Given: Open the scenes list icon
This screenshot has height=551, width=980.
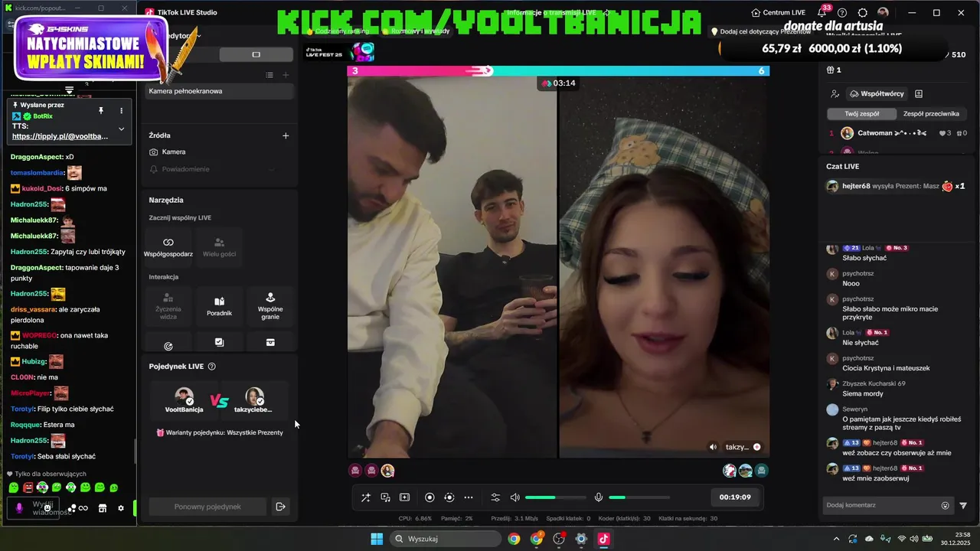Looking at the screenshot, I should pyautogui.click(x=269, y=74).
